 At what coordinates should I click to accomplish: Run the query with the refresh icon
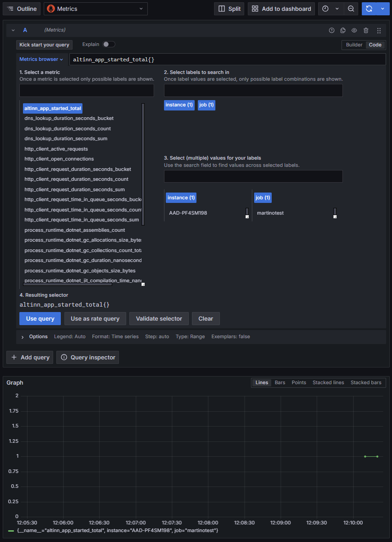click(369, 9)
